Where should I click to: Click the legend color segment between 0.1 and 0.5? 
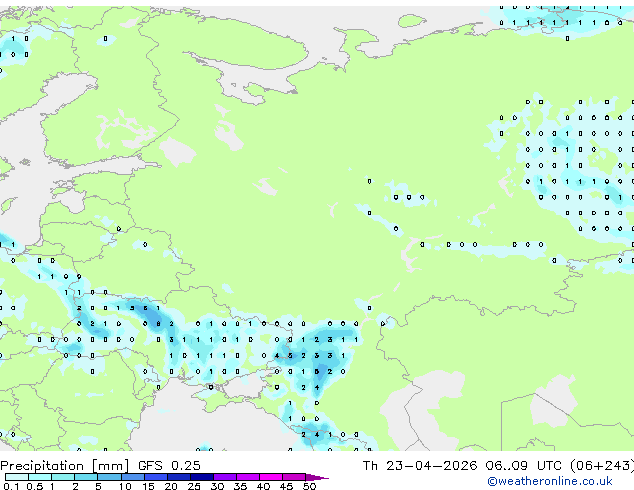[17, 477]
